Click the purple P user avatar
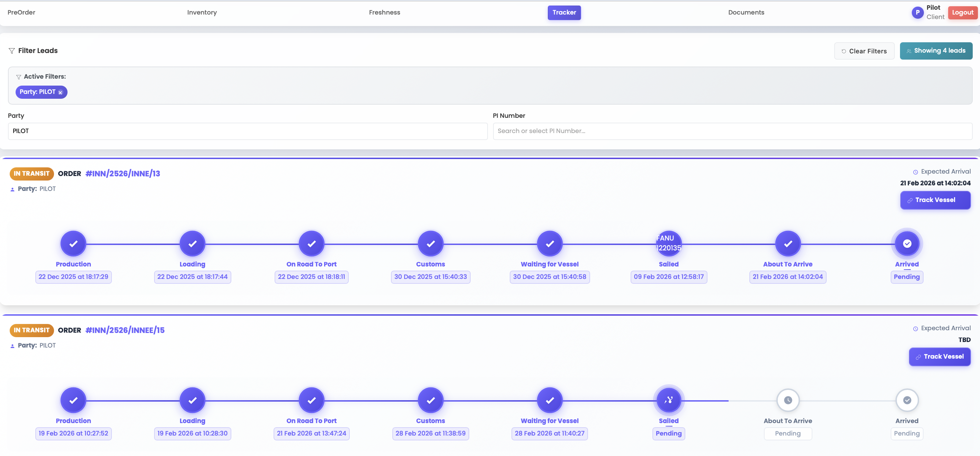980x456 pixels. point(917,12)
